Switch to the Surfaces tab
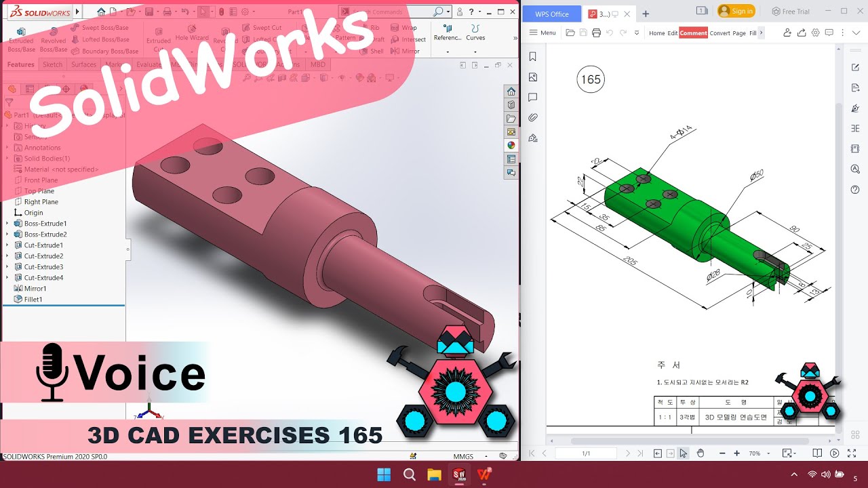868x488 pixels. tap(83, 64)
